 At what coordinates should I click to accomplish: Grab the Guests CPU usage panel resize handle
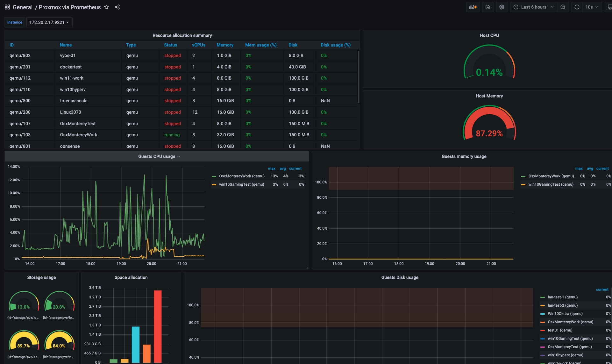click(x=307, y=268)
